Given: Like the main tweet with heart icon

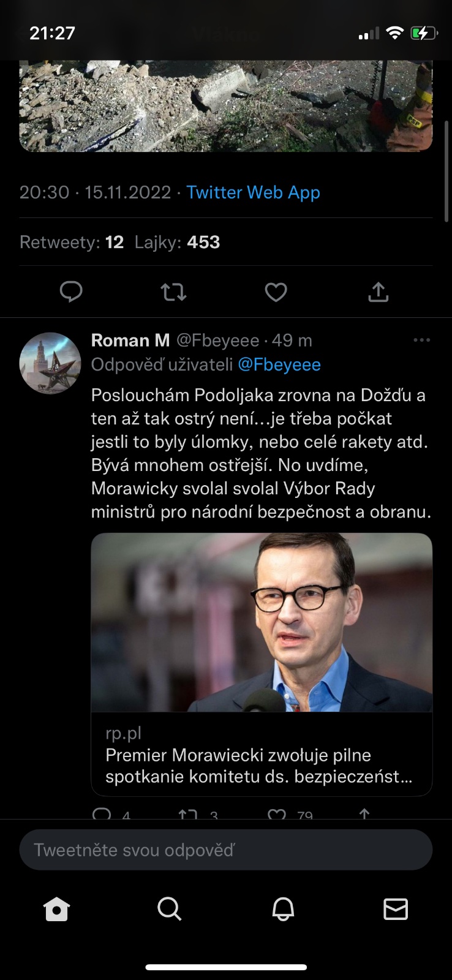Looking at the screenshot, I should click(276, 292).
